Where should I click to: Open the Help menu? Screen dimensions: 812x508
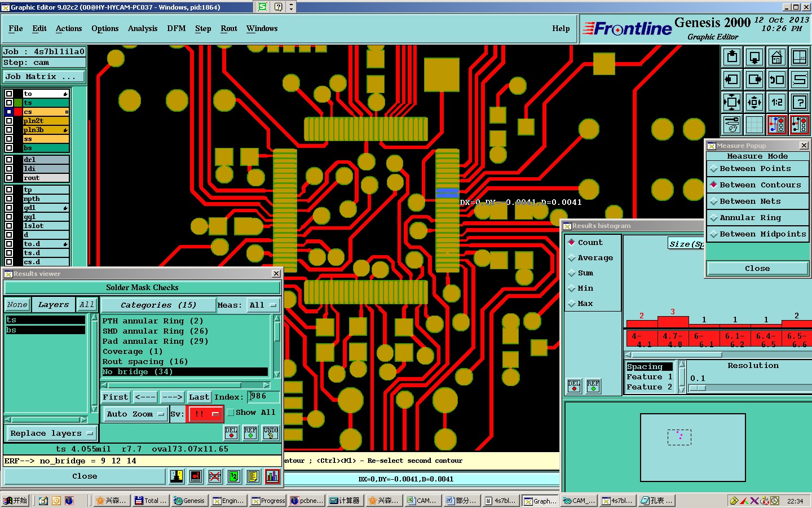(561, 28)
